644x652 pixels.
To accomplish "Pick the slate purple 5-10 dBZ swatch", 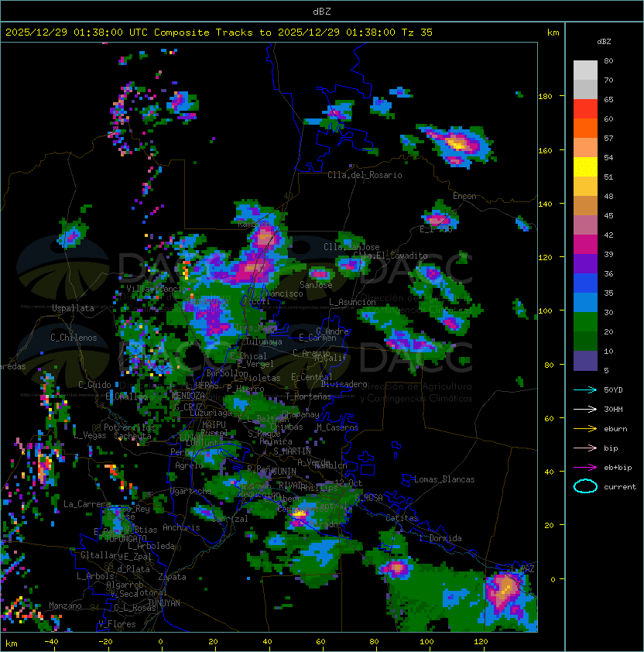I will coord(585,361).
